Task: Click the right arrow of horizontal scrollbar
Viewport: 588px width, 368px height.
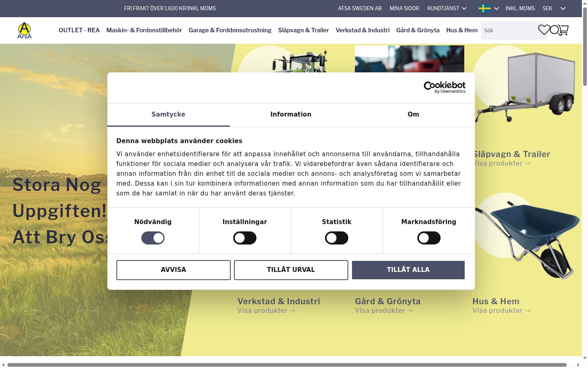Action: 578,365
